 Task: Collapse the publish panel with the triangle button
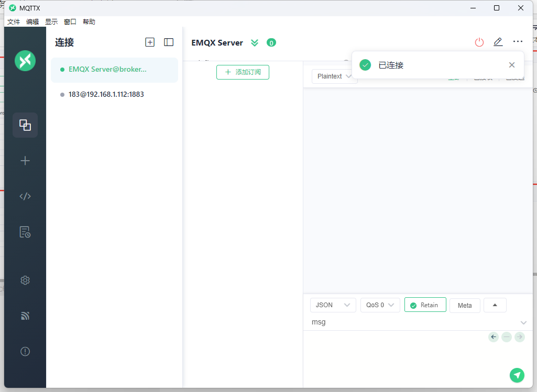click(495, 305)
